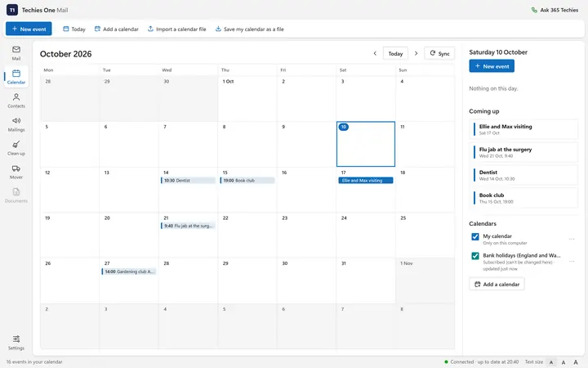Screen dimensions: 588x368
Task: Click the Today button beside month arrows
Action: [x=395, y=53]
